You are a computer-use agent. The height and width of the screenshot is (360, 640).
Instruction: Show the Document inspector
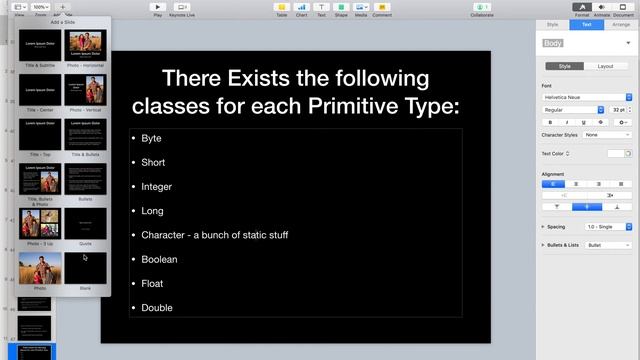tap(623, 7)
